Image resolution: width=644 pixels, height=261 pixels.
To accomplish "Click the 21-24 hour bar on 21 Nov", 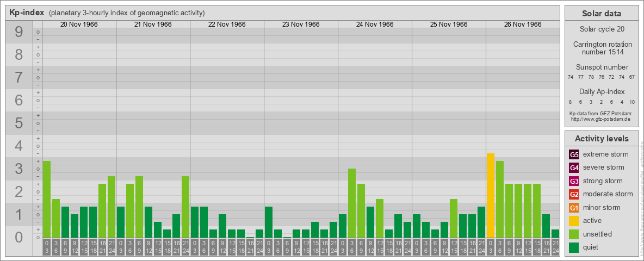I will click(x=185, y=207).
